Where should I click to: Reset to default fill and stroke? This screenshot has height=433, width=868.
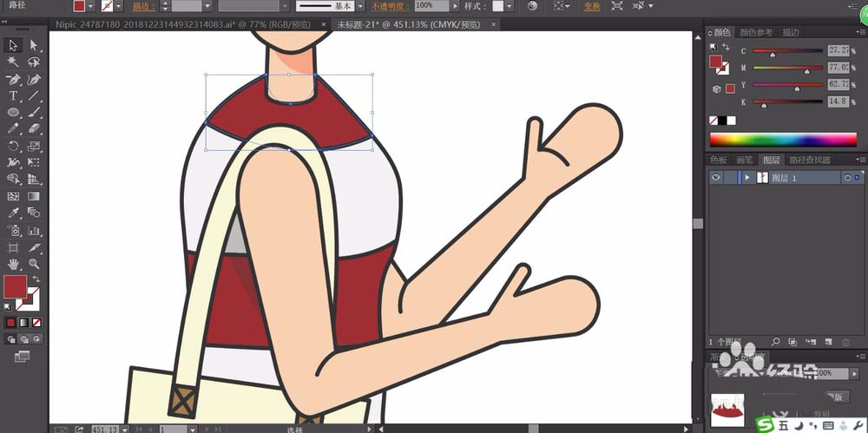(7, 306)
